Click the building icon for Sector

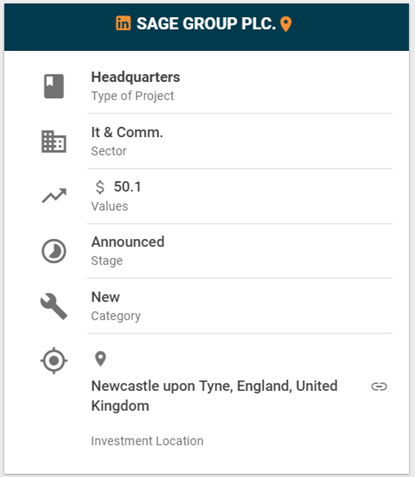point(54,142)
